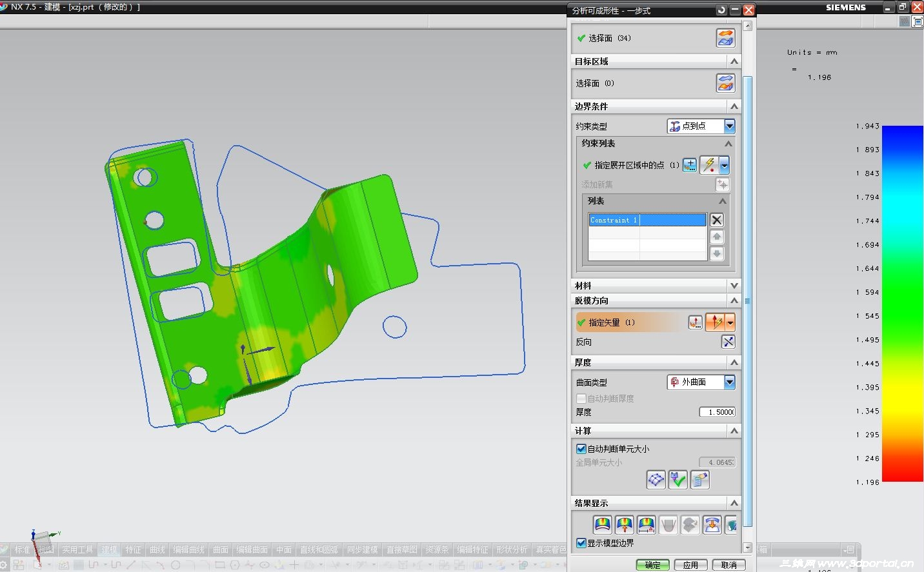Viewport: 924px width, 572px height.
Task: Click the first result display icon under 结果显示
Action: coord(602,525)
